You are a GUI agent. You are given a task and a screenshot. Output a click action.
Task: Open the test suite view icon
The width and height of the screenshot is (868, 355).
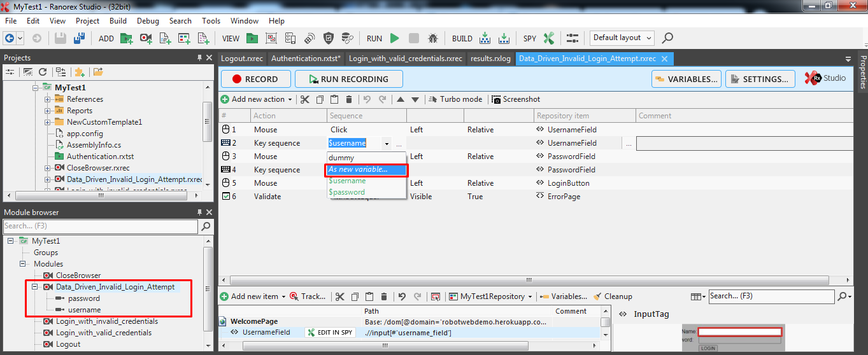(252, 38)
